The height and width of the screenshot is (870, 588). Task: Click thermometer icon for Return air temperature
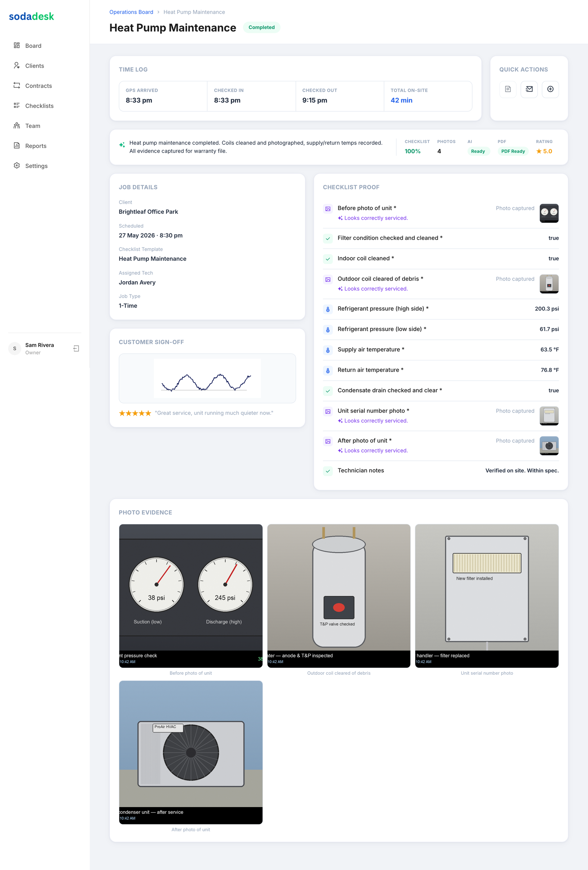[328, 371]
